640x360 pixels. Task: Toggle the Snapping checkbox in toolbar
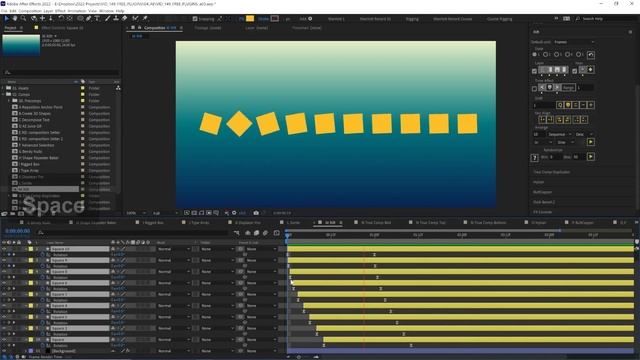[195, 19]
